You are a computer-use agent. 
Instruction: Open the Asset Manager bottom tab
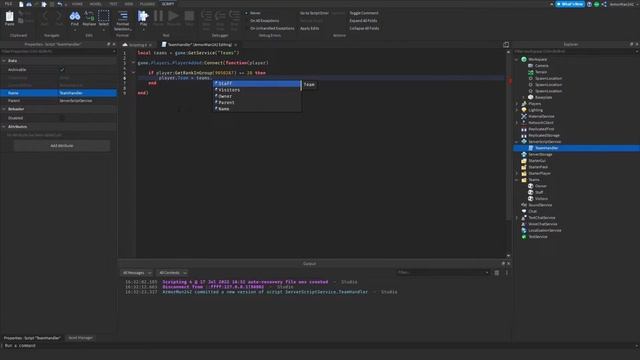click(x=80, y=338)
